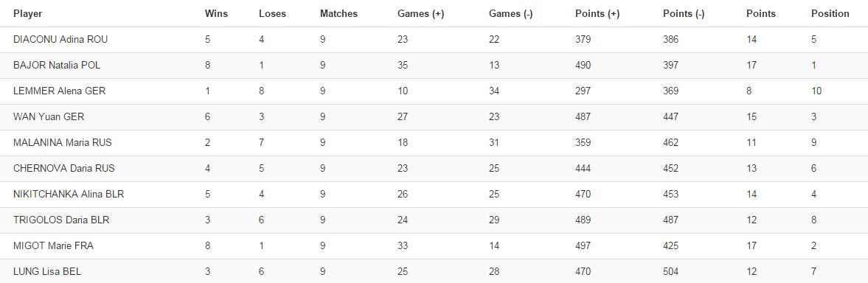Select the LUNG Lisa BEL row
This screenshot has height=283, width=868.
(434, 271)
